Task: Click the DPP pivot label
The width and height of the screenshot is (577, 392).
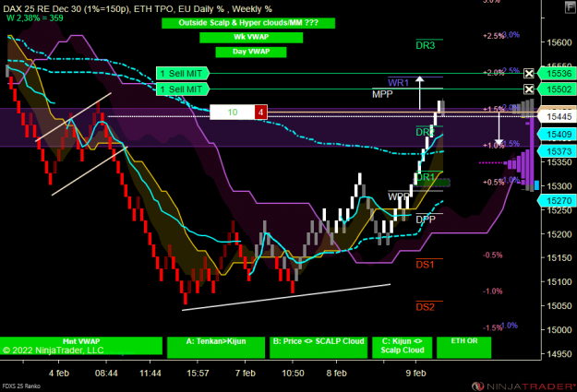Action: click(426, 220)
